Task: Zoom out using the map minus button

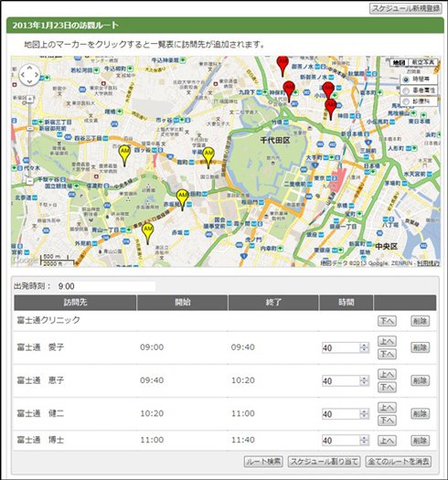Action: coord(29,181)
